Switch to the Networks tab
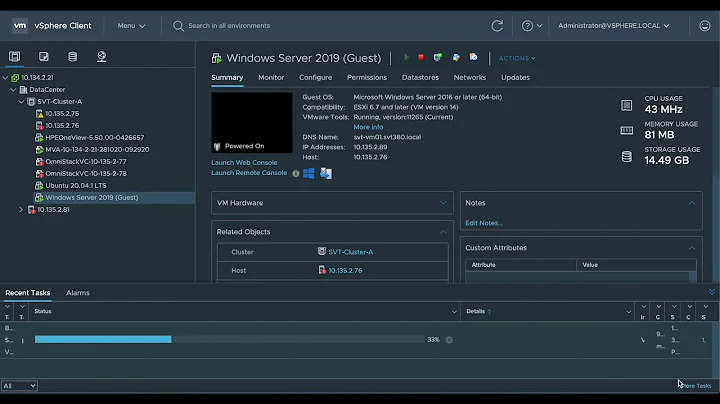The width and height of the screenshot is (720, 404). pos(470,78)
